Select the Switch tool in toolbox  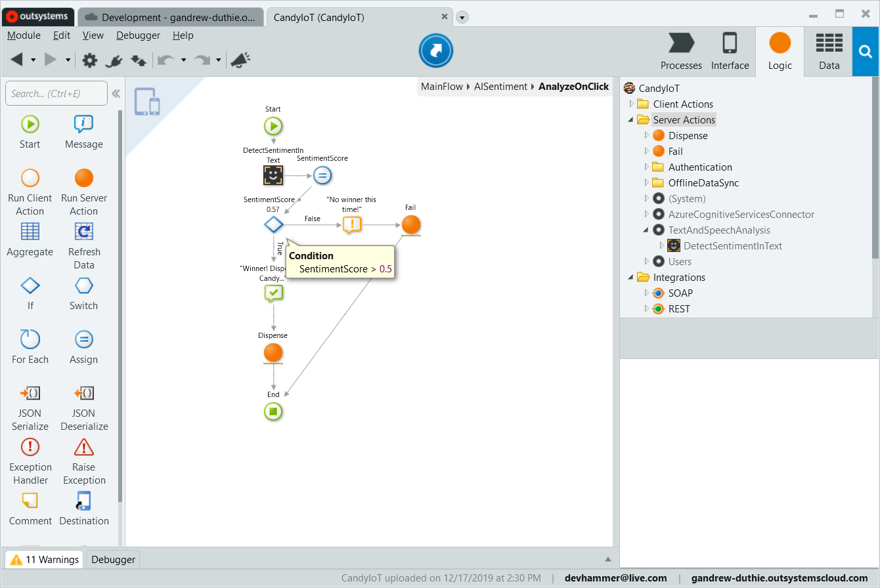[83, 293]
